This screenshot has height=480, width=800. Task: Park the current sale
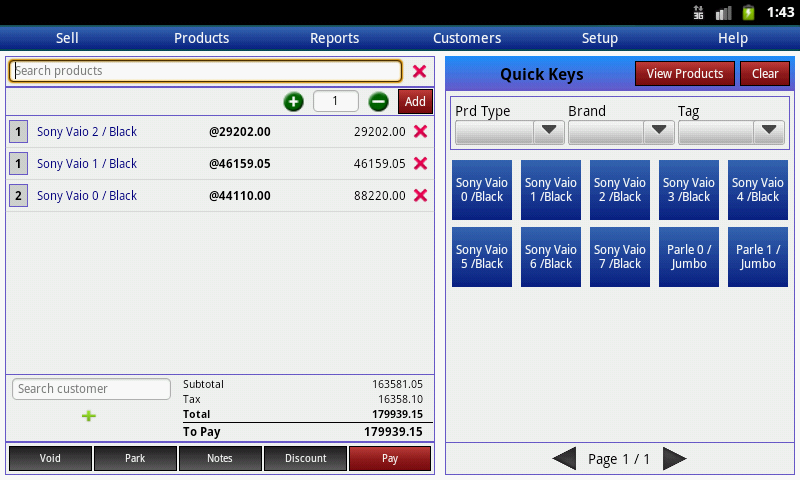tap(135, 458)
